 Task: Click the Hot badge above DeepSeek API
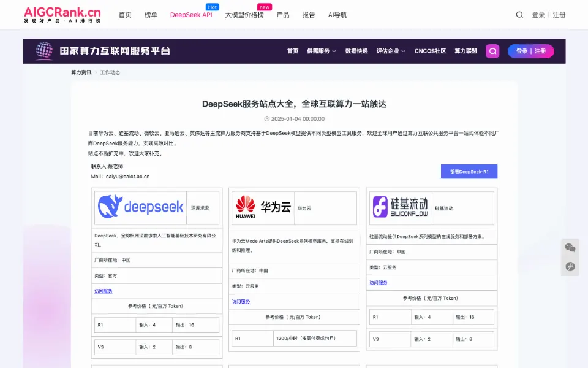(x=213, y=7)
